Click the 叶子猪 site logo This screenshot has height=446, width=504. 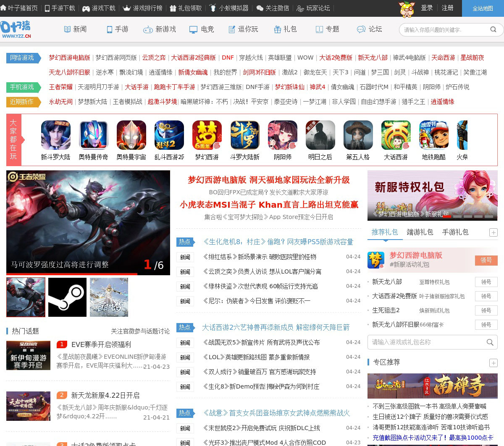click(16, 29)
